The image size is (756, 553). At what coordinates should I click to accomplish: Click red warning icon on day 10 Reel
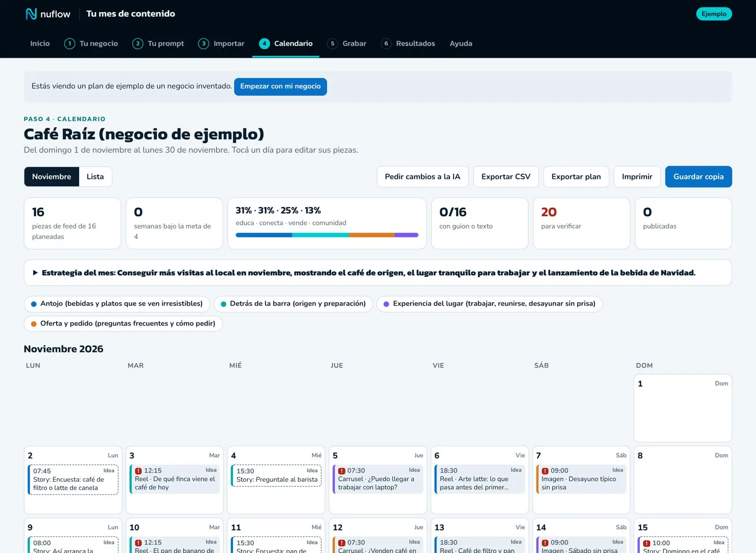tap(138, 543)
